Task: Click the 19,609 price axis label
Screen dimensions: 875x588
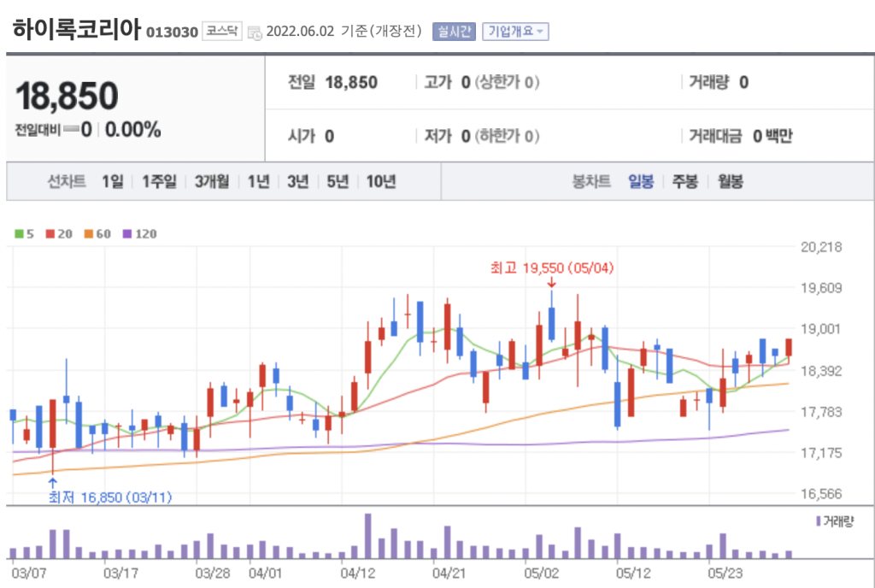Action: pos(821,288)
